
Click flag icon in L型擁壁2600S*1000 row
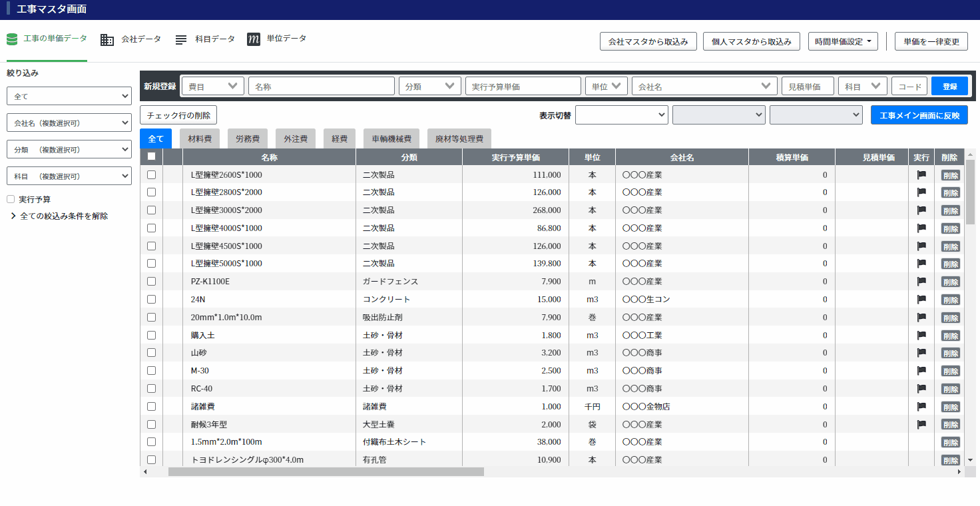[x=921, y=175]
